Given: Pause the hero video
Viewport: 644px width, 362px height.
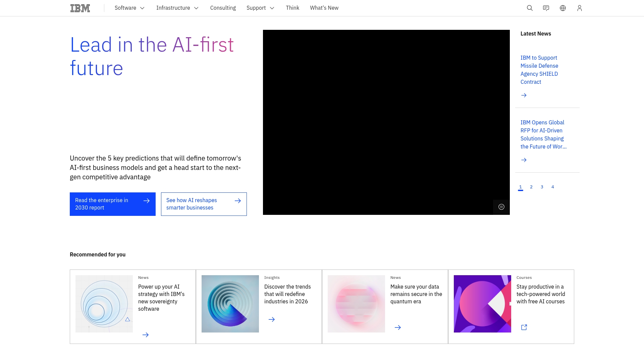Looking at the screenshot, I should 501,207.
